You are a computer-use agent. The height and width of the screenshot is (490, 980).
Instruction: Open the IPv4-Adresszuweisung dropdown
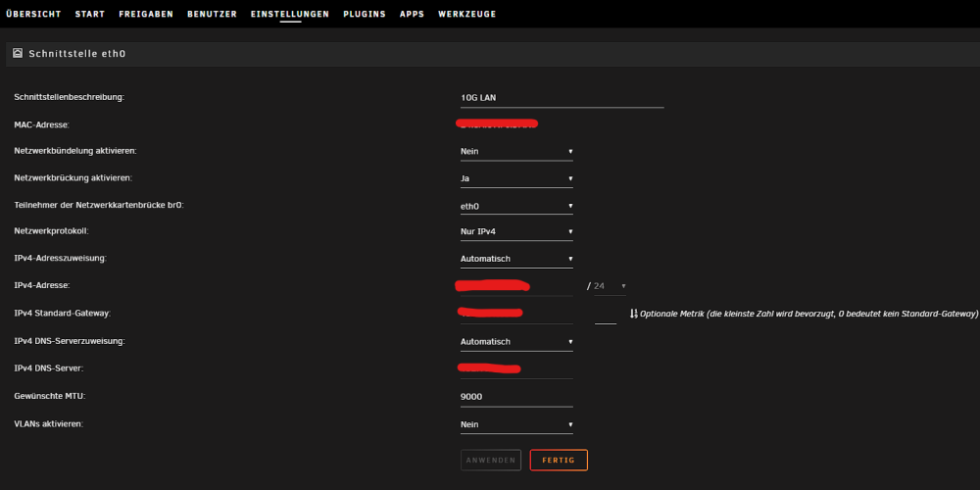[516, 259]
